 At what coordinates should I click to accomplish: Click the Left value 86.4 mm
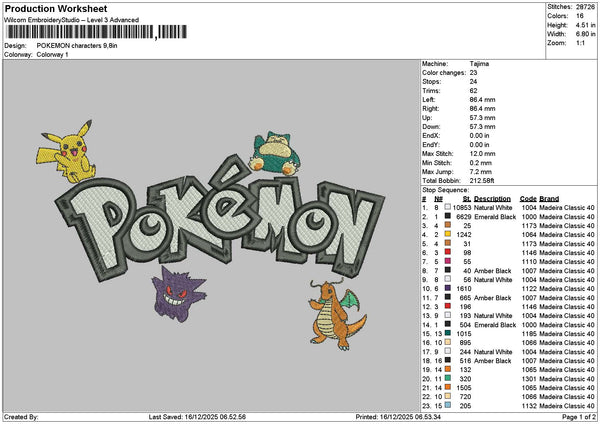[x=482, y=99]
